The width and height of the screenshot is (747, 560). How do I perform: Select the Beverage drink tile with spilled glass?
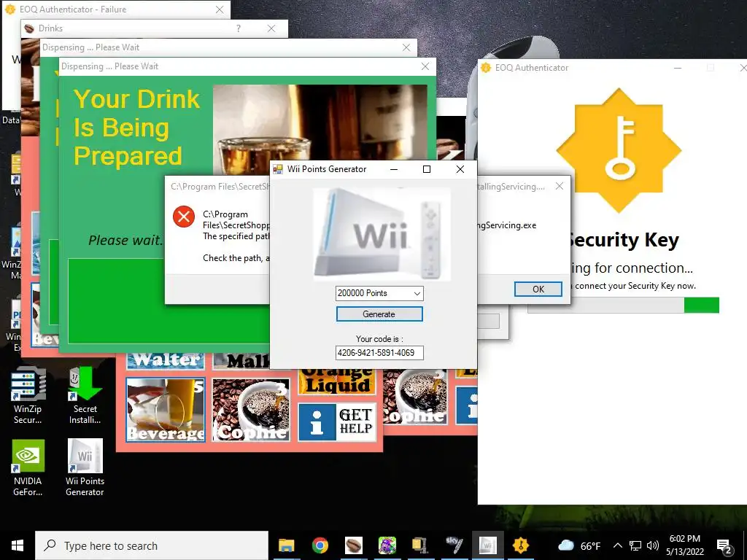coord(166,410)
